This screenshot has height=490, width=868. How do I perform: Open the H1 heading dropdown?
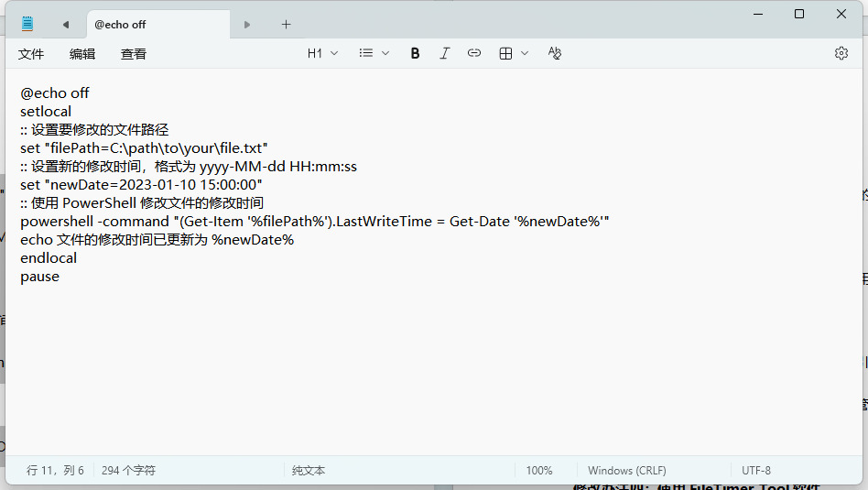[x=322, y=53]
